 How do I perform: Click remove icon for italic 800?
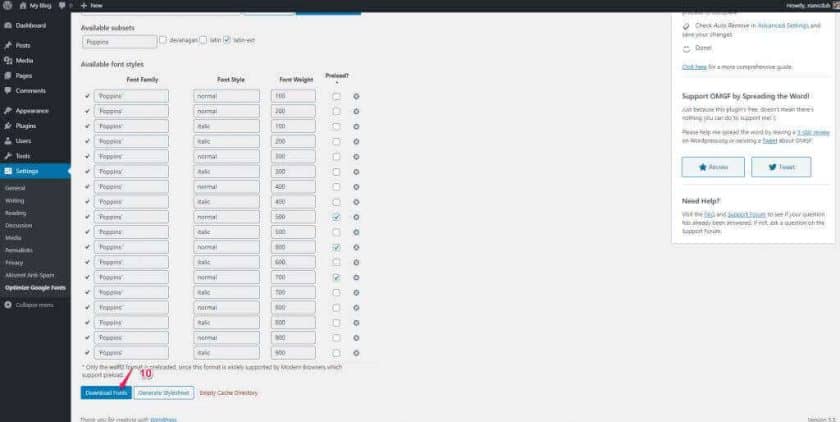click(x=356, y=323)
